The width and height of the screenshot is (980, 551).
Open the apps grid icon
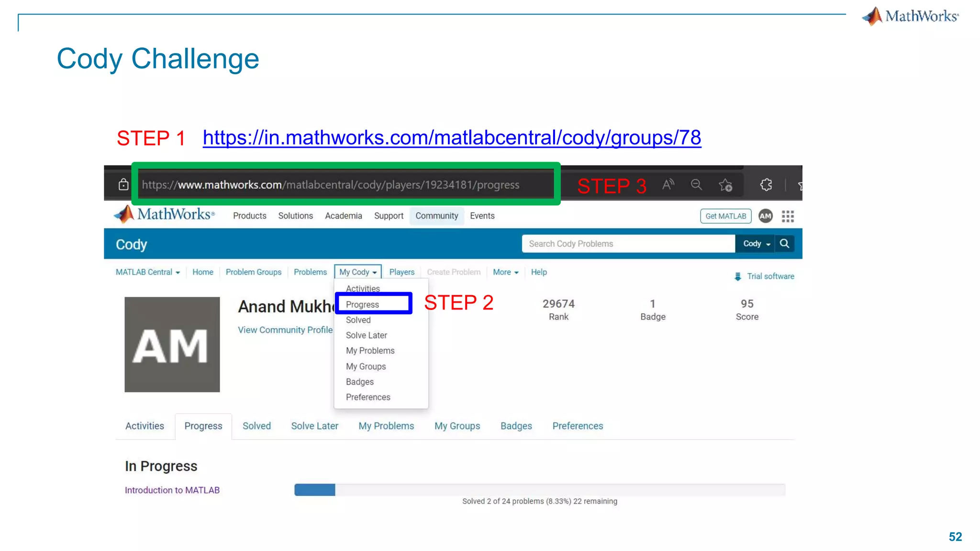click(x=788, y=216)
